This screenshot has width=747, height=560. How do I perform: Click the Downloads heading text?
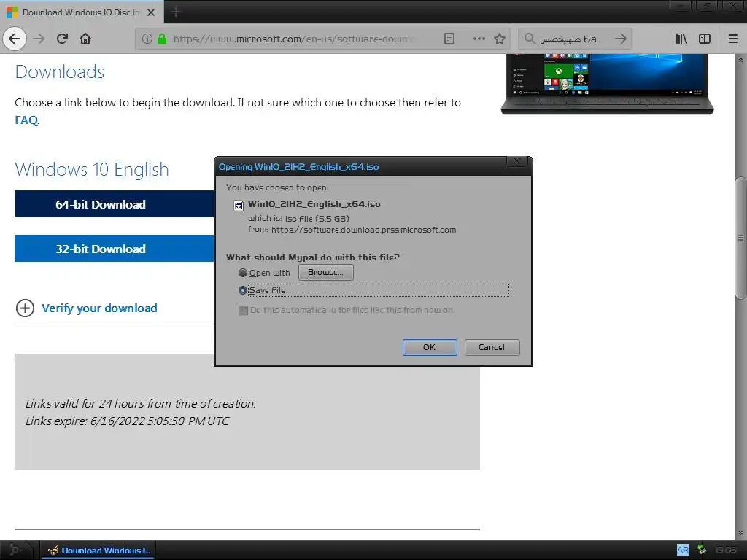[60, 71]
